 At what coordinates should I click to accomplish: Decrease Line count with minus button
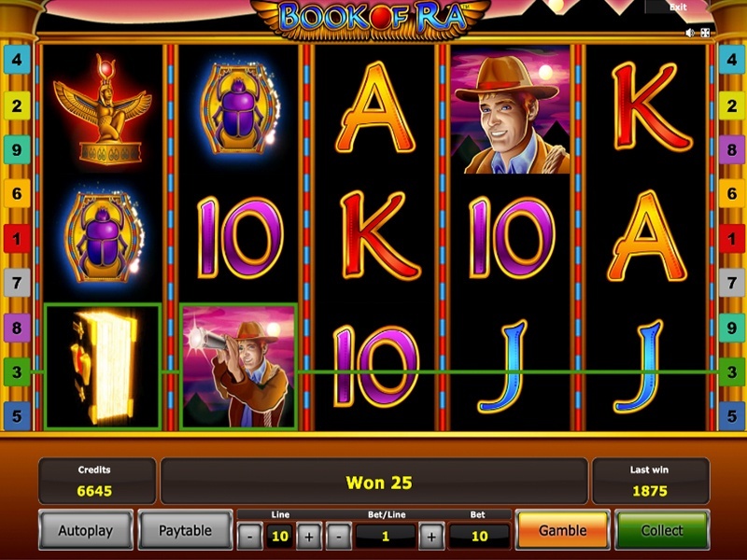pyautogui.click(x=249, y=538)
